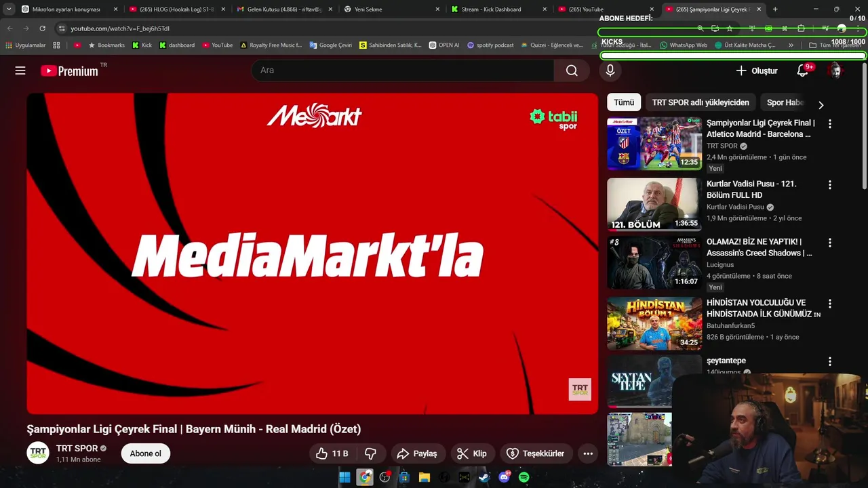868x488 pixels.
Task: Switch to Gelen Kutusu Gmail tab
Action: click(283, 9)
